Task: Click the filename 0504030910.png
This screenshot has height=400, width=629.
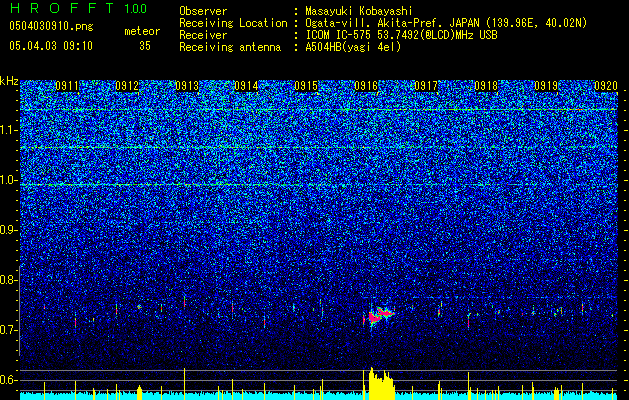Action: point(51,26)
